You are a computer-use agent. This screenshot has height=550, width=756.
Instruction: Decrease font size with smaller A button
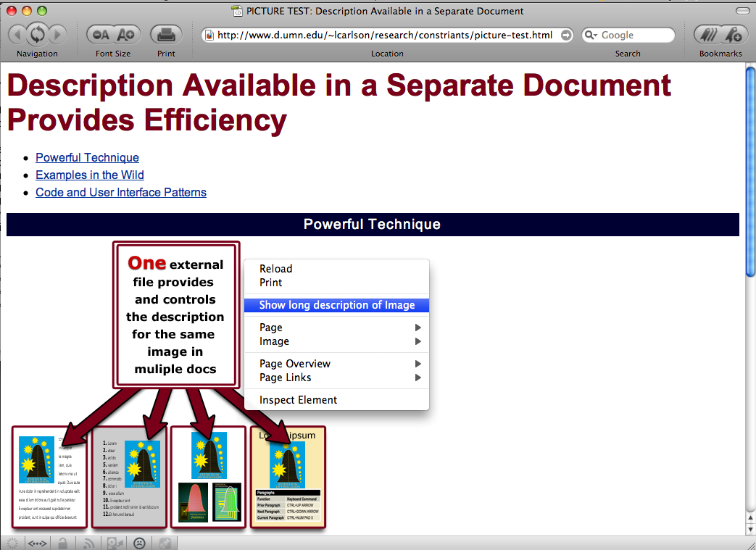(x=101, y=34)
